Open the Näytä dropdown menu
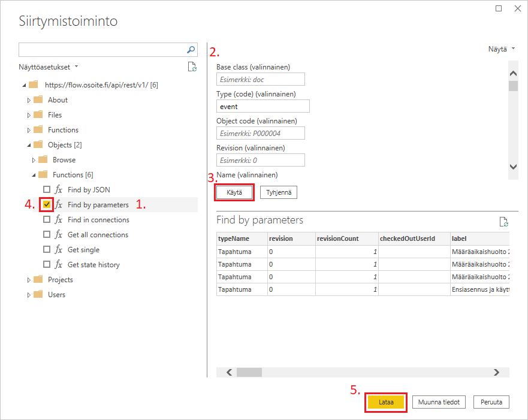The height and width of the screenshot is (420, 528). click(x=502, y=49)
